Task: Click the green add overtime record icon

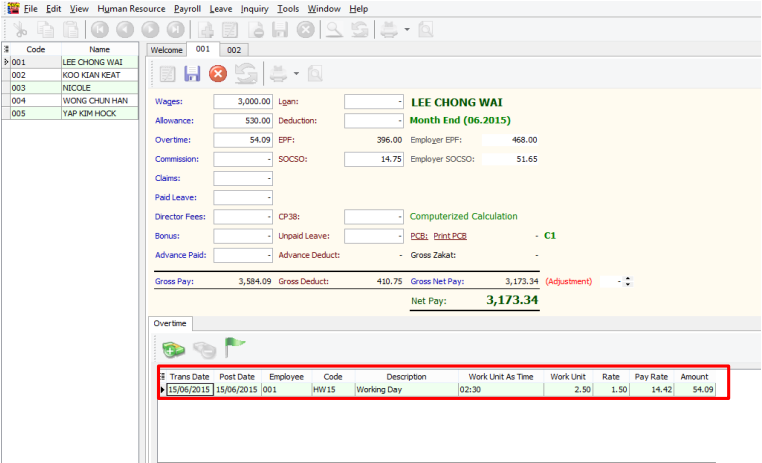Action: pos(173,348)
